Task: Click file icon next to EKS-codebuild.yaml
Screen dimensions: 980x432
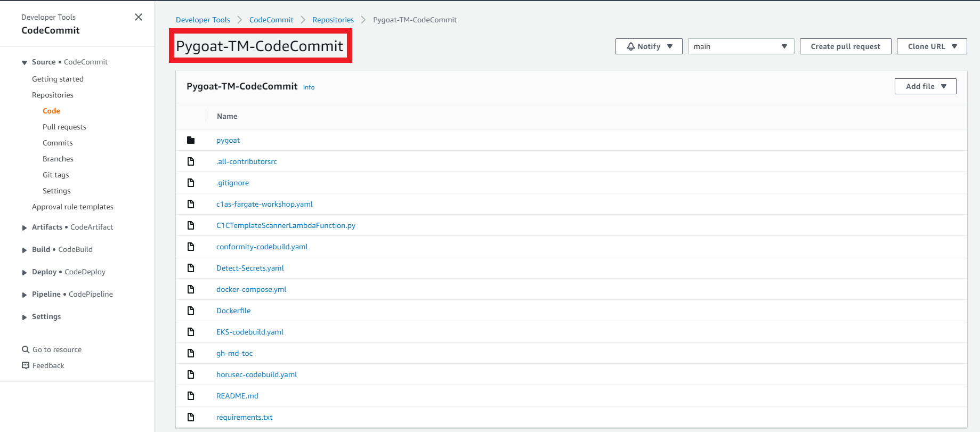Action: point(191,332)
